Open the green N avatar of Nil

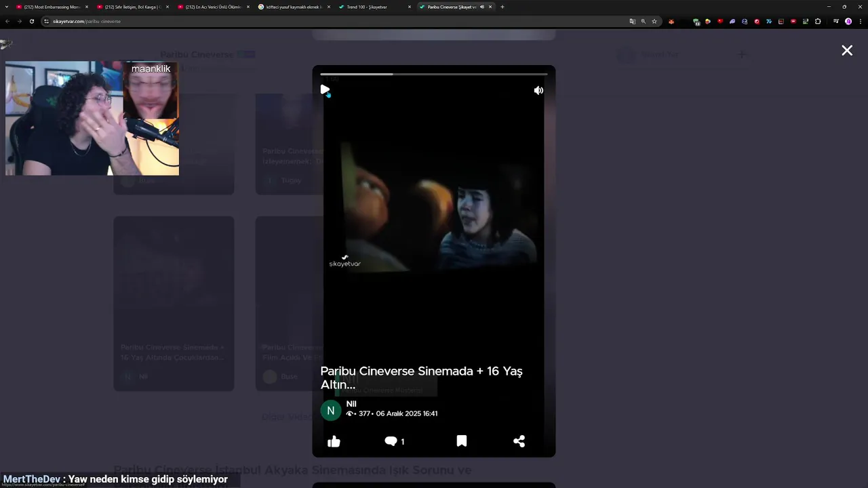pos(331,410)
